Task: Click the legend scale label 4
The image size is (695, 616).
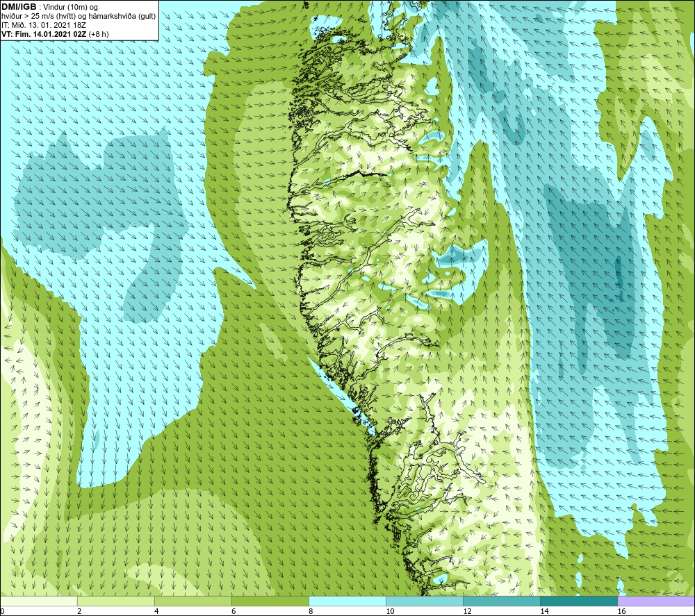Action: [x=156, y=611]
